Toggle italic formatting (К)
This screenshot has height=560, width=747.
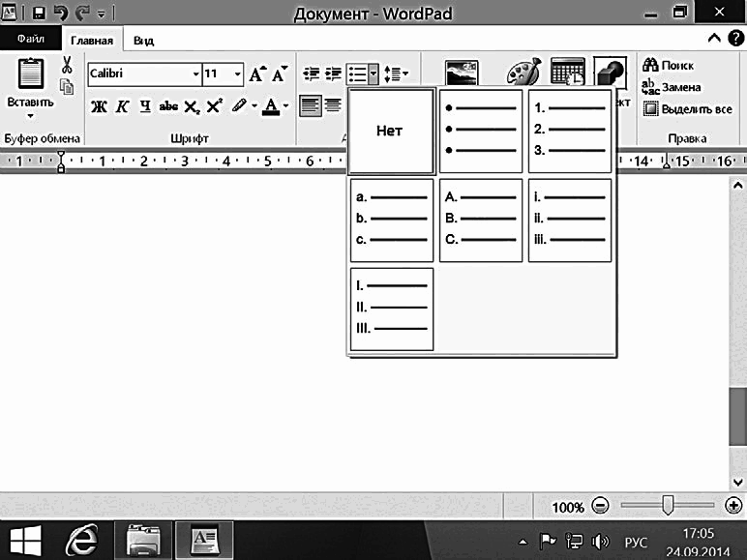click(x=123, y=106)
